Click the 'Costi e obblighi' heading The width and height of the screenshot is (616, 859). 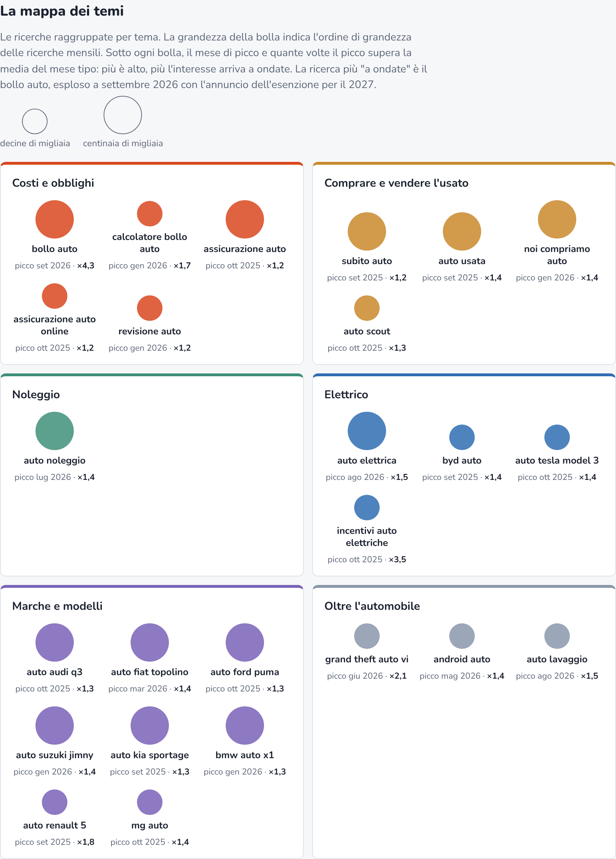pyautogui.click(x=53, y=183)
